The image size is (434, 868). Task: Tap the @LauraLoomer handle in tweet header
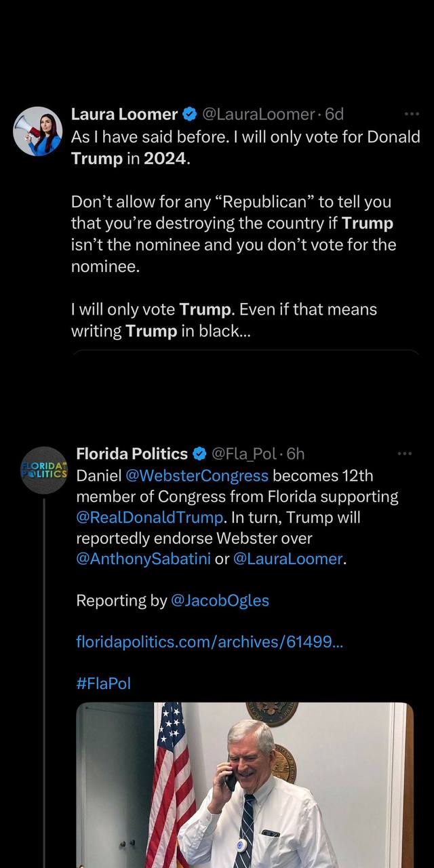pos(258,115)
